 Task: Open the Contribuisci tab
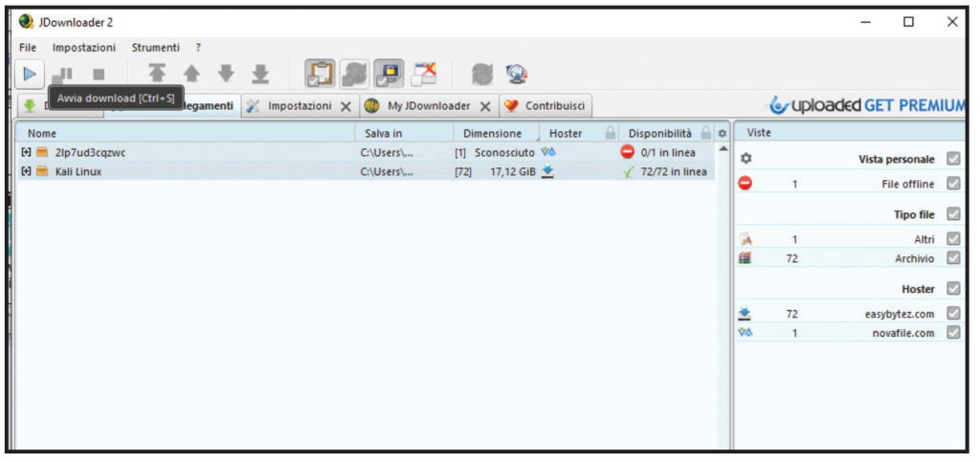coord(546,106)
